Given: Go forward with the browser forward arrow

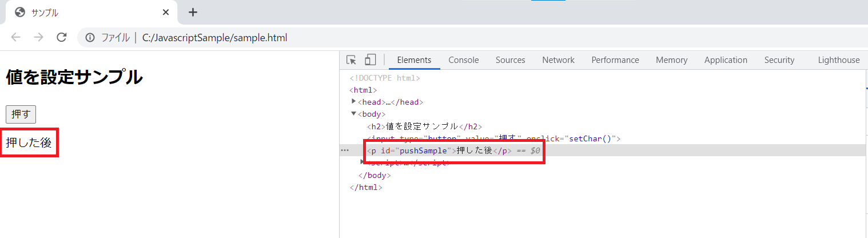Looking at the screenshot, I should (x=38, y=38).
